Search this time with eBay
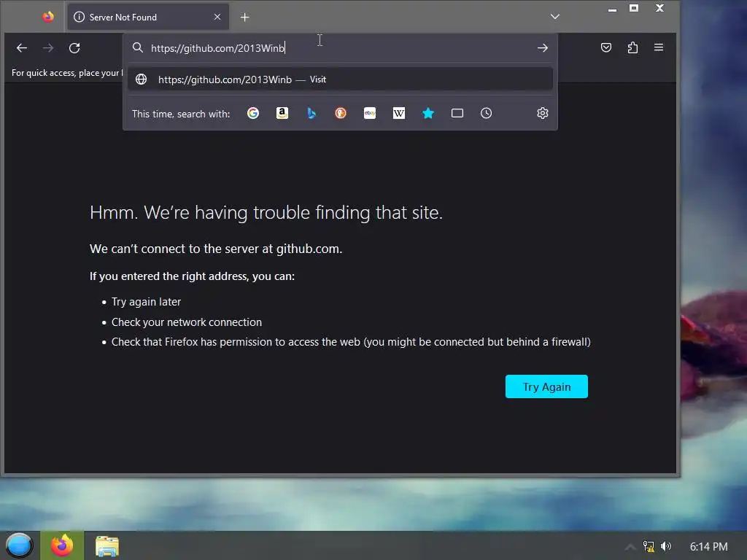 pyautogui.click(x=370, y=113)
